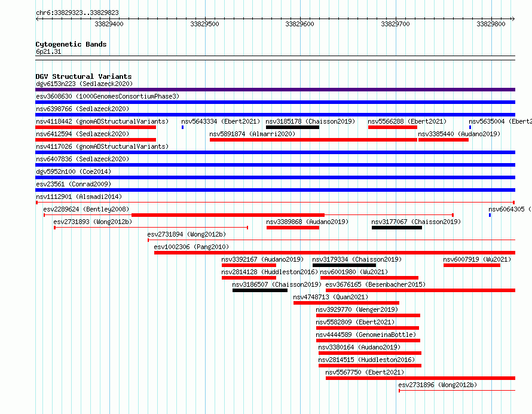The image size is (532, 414).
Task: Click the chr6:33829323..33829823 coordinates text
Action: click(77, 13)
